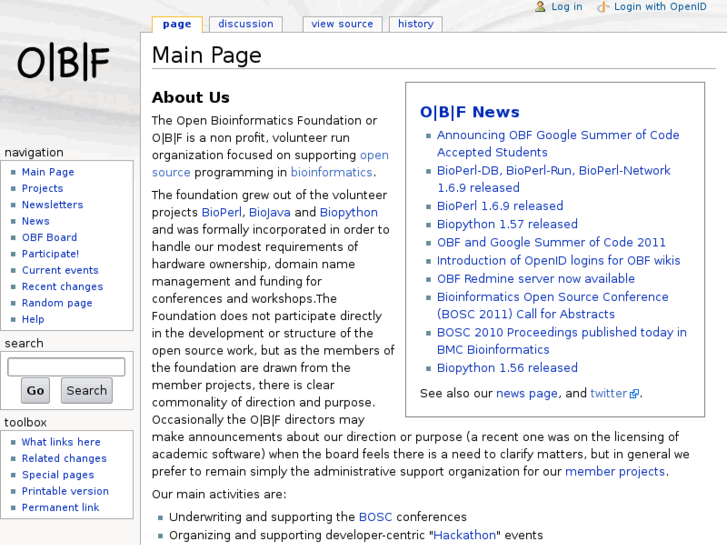Screen dimensions: 727x545
Task: Open Special pages in toolbox
Action: [58, 475]
